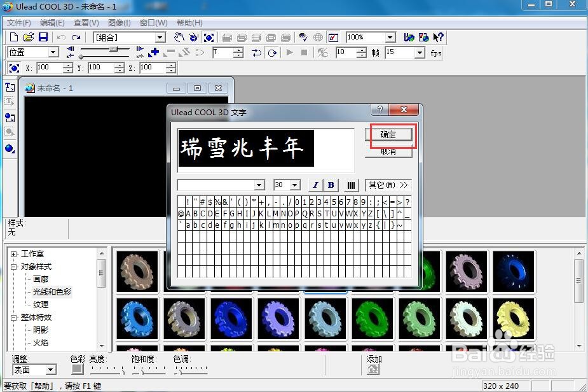
Task: Select the resize object tool in main toolbar
Action: pos(209,37)
